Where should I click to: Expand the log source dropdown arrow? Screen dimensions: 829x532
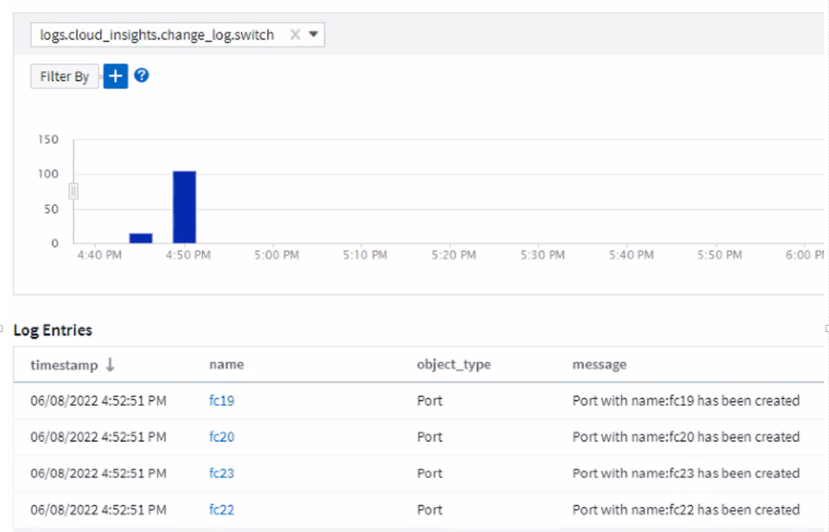[x=314, y=34]
